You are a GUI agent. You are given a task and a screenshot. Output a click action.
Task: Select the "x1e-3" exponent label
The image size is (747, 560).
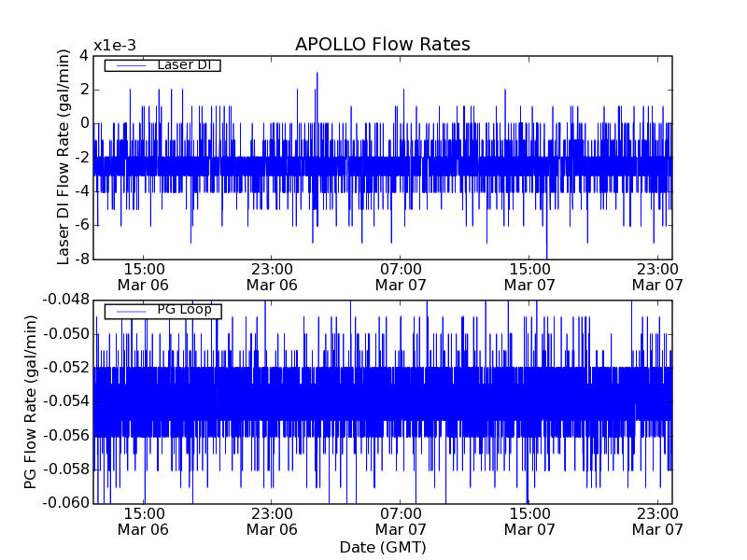click(x=115, y=46)
